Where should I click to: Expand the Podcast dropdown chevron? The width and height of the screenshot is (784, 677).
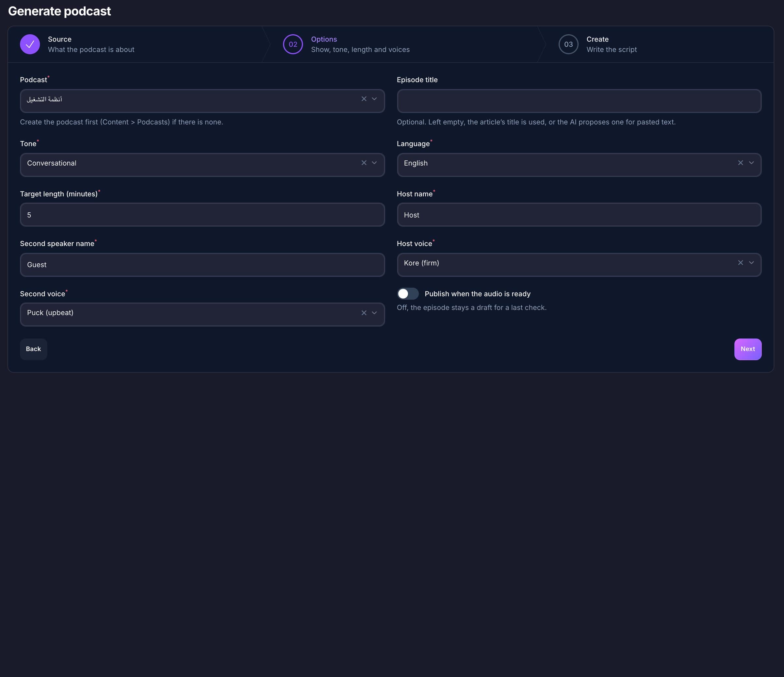tap(374, 99)
